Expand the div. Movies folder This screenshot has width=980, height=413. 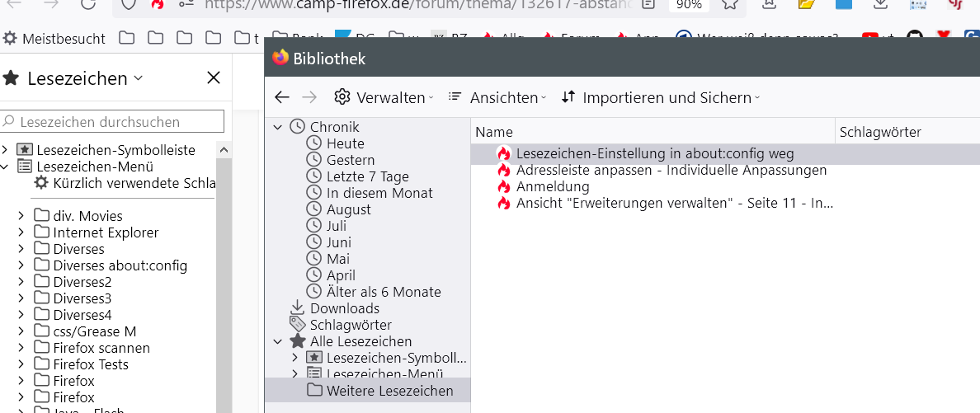coord(21,216)
